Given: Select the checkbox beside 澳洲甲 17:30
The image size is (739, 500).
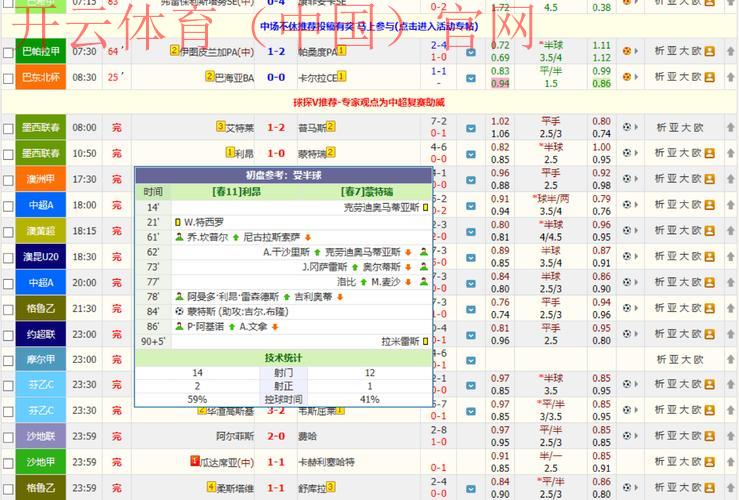Looking at the screenshot, I should pos(9,180).
